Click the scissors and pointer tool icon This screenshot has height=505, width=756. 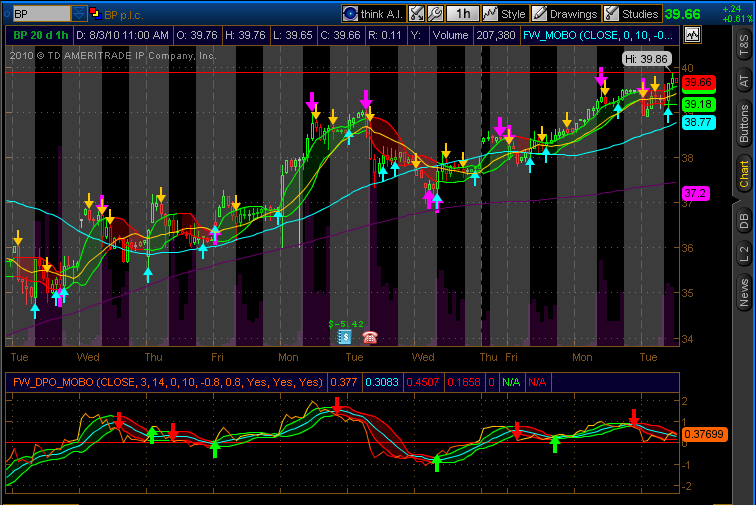pyautogui.click(x=416, y=14)
